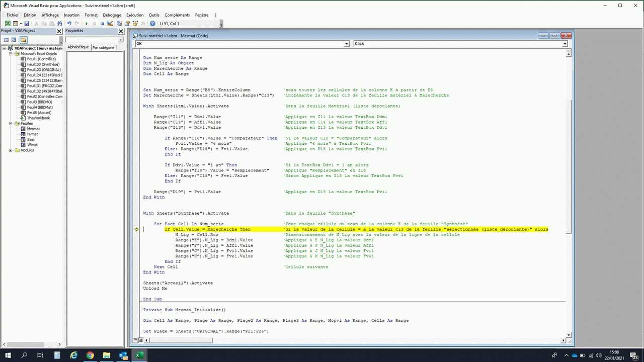Screen dimensions: 644x362
Task: Switch to the Par catégorie tab
Action: click(103, 47)
